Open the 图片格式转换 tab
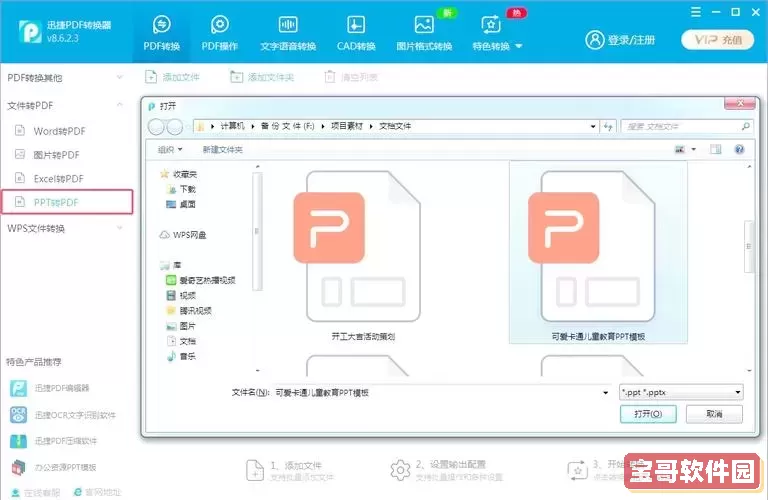Screen dimensions: 768x500 point(424,33)
